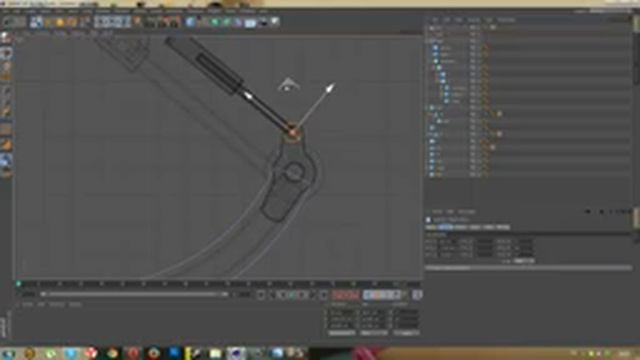The height and width of the screenshot is (360, 640).
Task: Click the Undo arrow in top toolbar
Action: 7,22
